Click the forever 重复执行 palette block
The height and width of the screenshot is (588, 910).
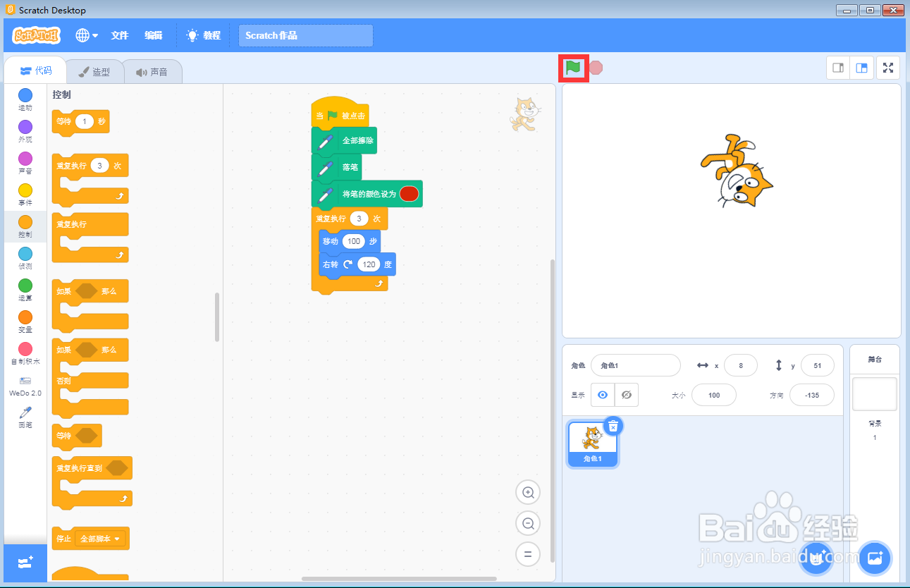91,238
